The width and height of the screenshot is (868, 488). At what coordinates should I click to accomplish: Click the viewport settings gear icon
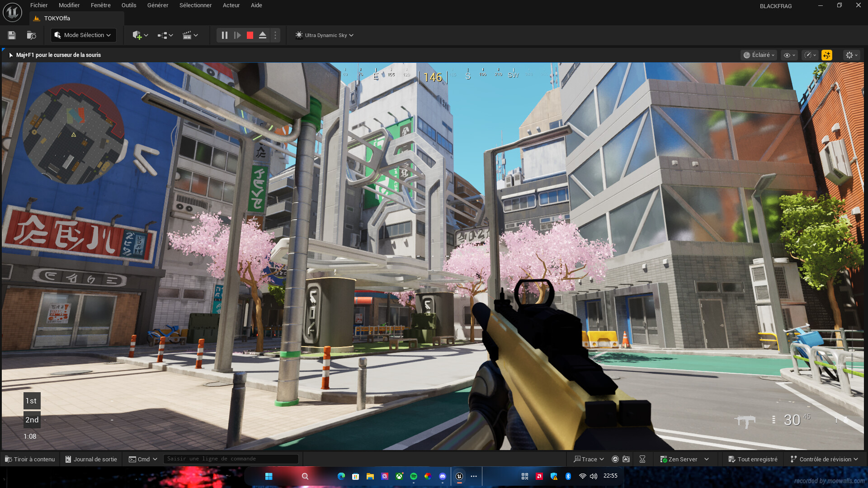(850, 55)
